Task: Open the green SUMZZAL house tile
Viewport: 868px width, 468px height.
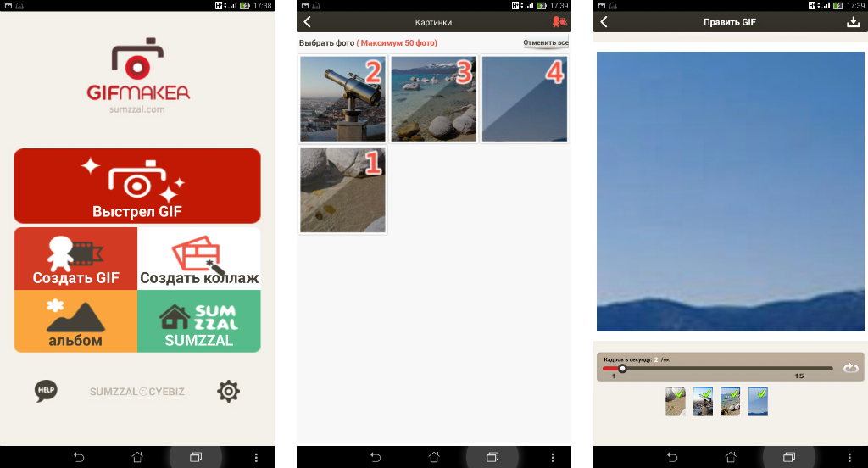Action: point(199,321)
